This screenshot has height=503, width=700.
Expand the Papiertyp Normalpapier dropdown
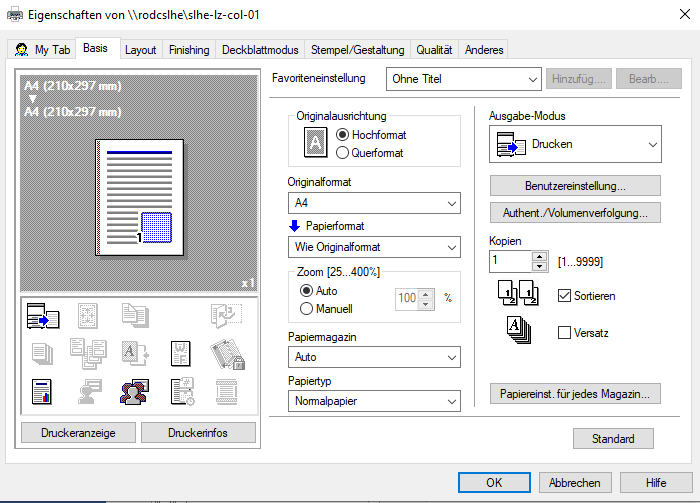coord(374,402)
